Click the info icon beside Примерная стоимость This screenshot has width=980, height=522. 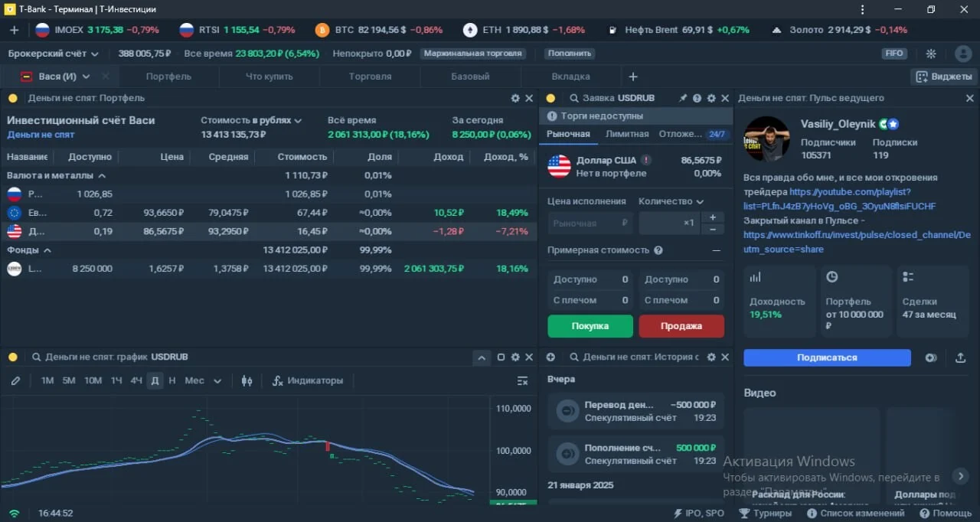tap(658, 250)
